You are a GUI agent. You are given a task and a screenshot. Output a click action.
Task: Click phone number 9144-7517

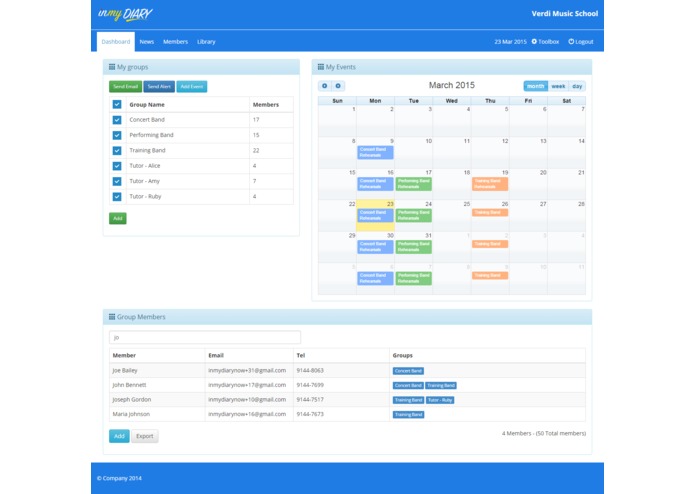click(310, 400)
